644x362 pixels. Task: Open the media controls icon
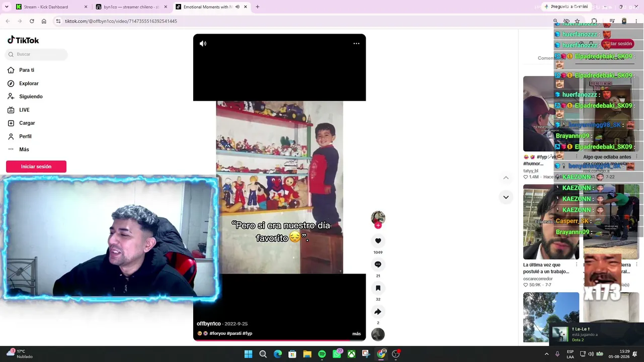(612, 21)
